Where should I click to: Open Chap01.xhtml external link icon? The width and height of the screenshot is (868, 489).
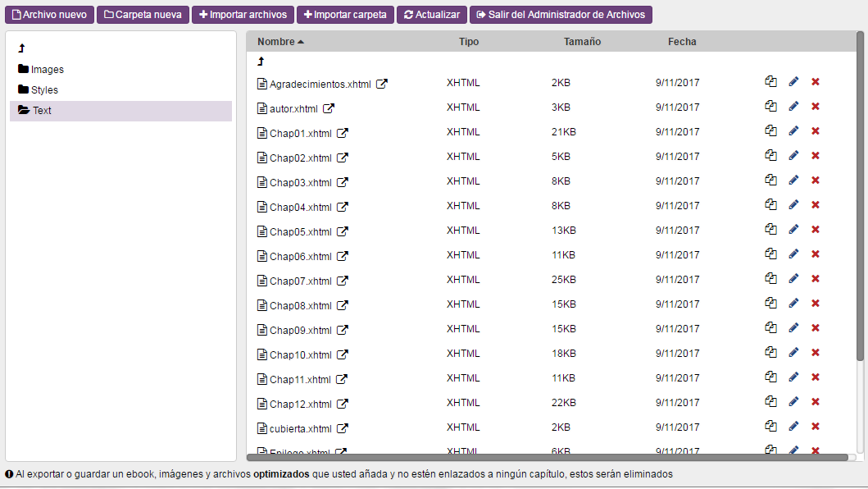[x=343, y=133]
